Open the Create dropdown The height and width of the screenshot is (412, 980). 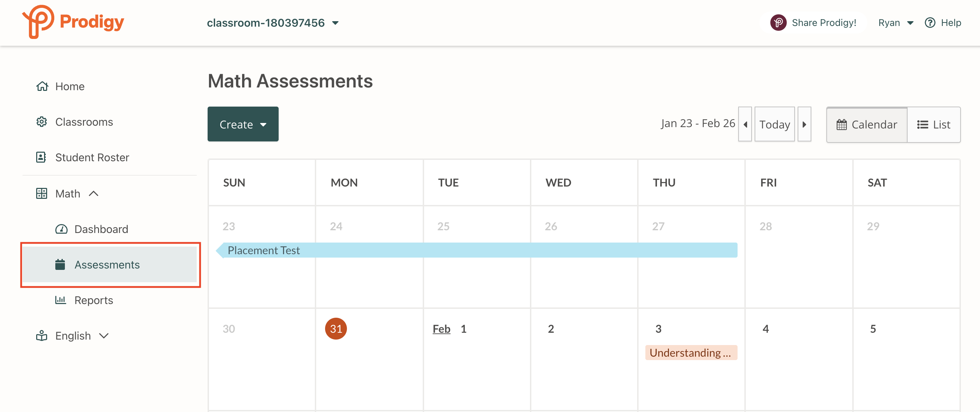pyautogui.click(x=243, y=124)
